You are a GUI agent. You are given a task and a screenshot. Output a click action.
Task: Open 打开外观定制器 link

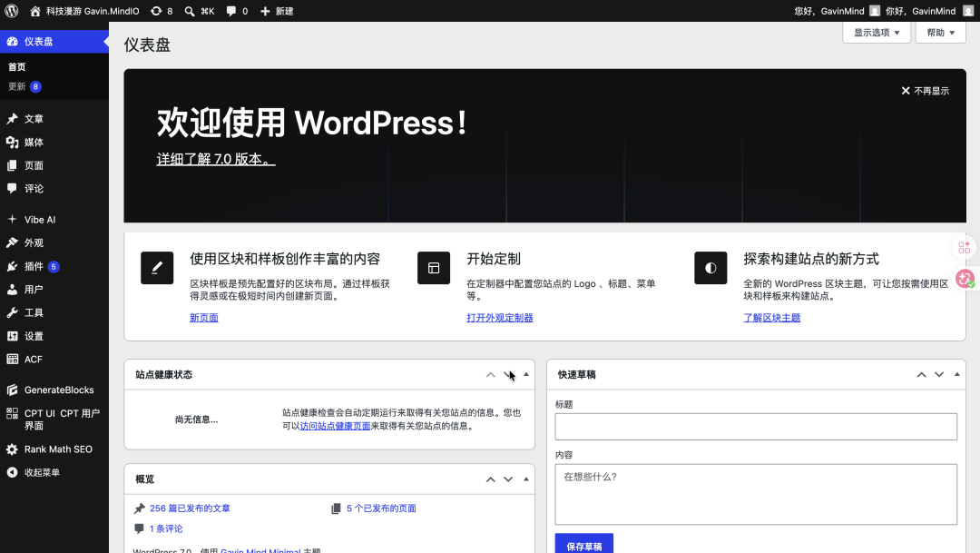tap(499, 318)
